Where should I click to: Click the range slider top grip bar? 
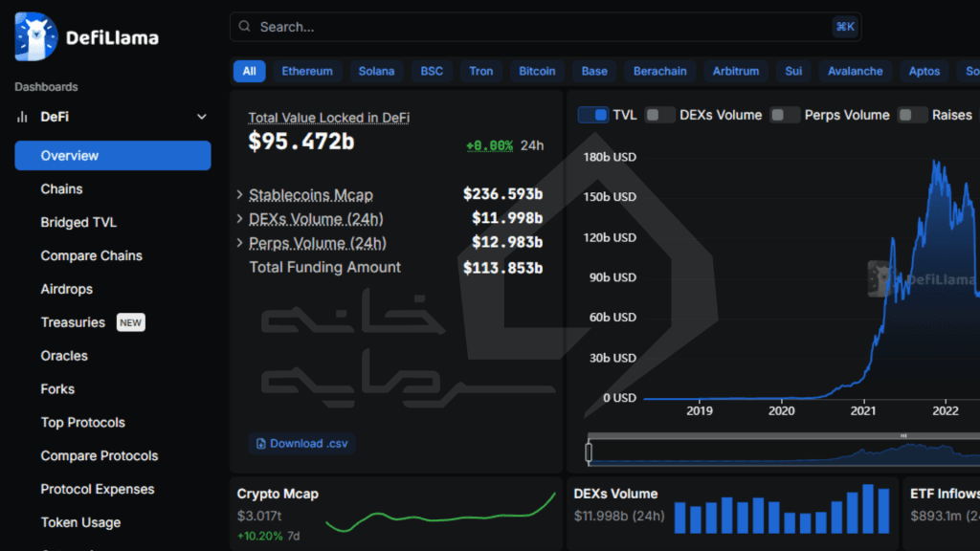pyautogui.click(x=785, y=435)
